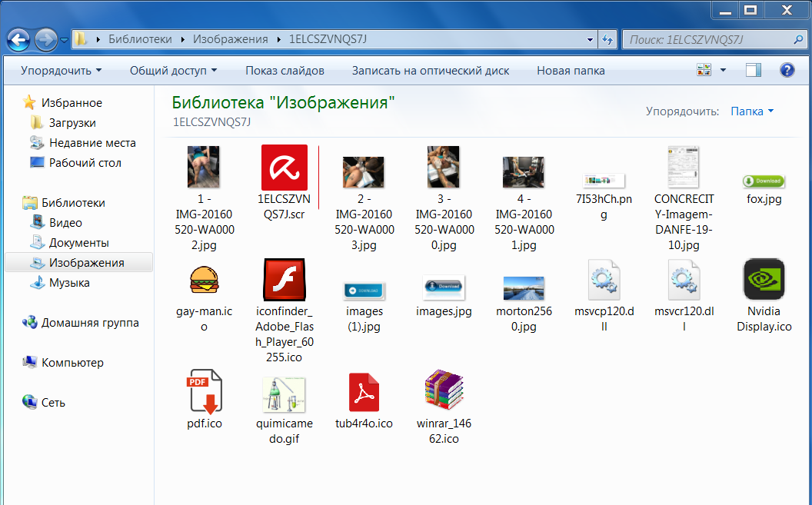Click Изображения in the address breadcrumb
The height and width of the screenshot is (505, 812).
click(x=231, y=39)
